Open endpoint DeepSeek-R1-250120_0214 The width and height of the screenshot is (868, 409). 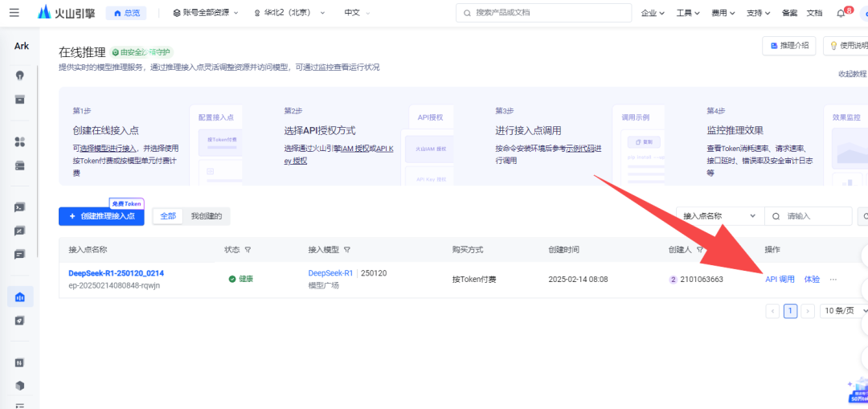(117, 273)
